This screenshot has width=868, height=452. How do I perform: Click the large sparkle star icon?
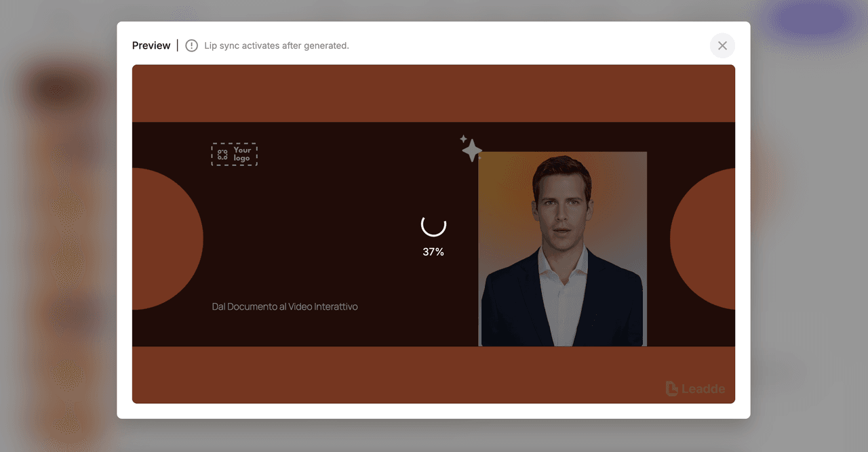(472, 150)
